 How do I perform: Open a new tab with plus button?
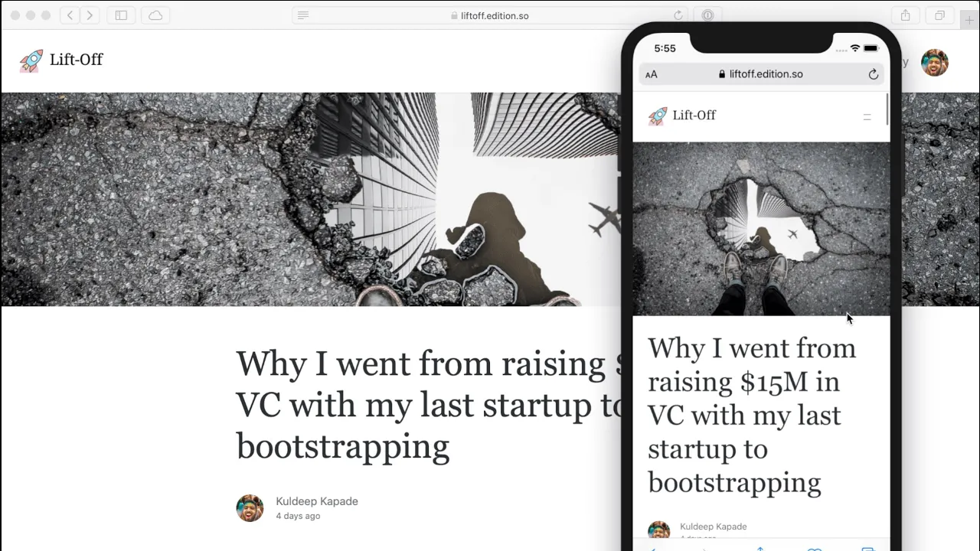point(970,20)
